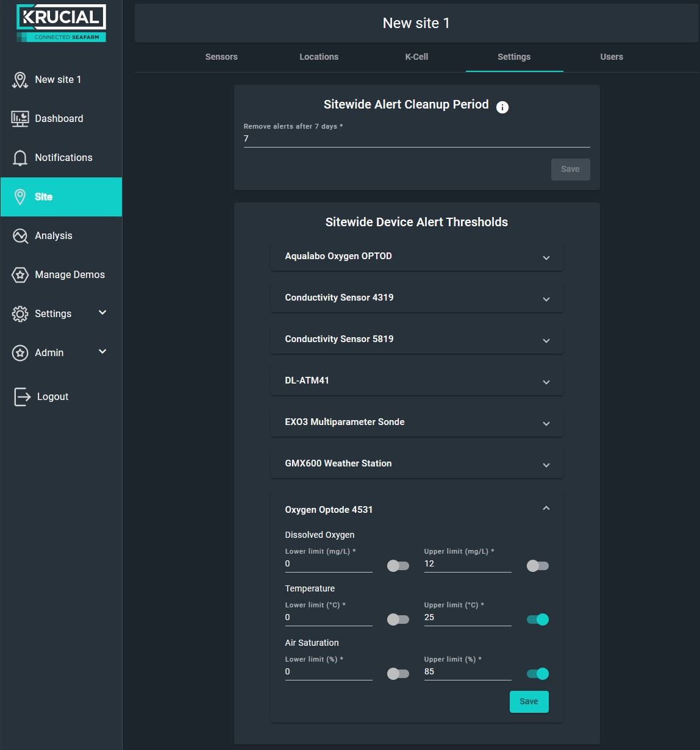Image resolution: width=700 pixels, height=750 pixels.
Task: Open Analysis from the sidebar
Action: pyautogui.click(x=61, y=236)
